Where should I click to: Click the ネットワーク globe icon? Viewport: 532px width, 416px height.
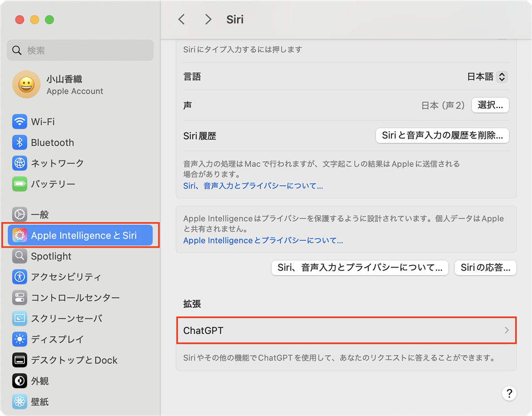[20, 163]
